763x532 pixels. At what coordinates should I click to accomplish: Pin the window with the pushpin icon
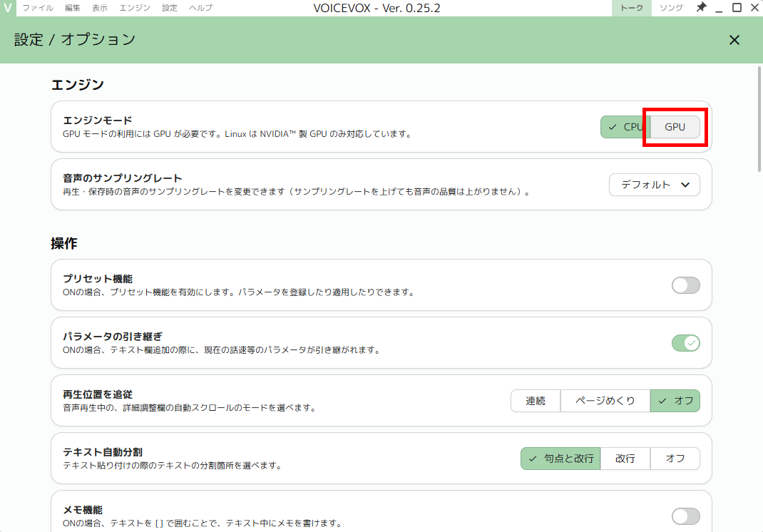pyautogui.click(x=701, y=7)
